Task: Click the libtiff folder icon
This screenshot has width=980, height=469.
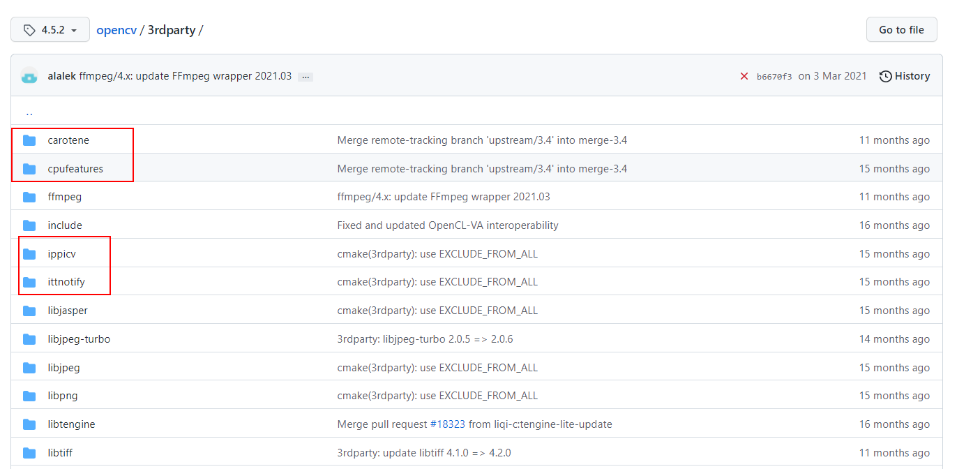Action: coord(29,453)
